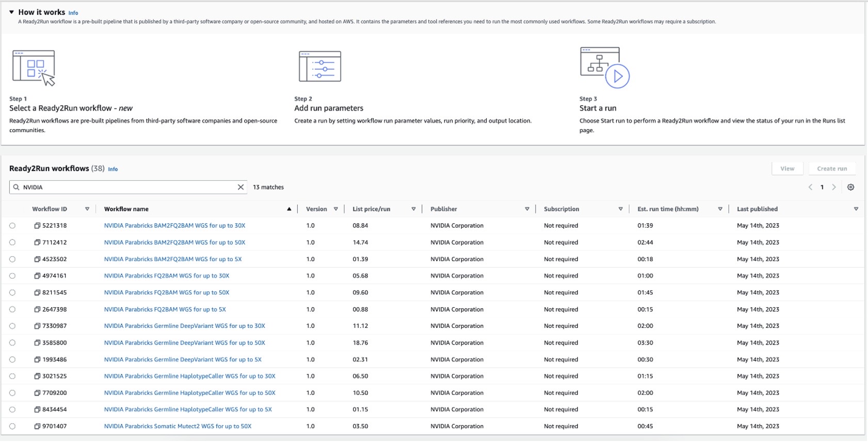
Task: Select radio for DeepVariant WGS 30X workflow
Action: [x=12, y=326]
